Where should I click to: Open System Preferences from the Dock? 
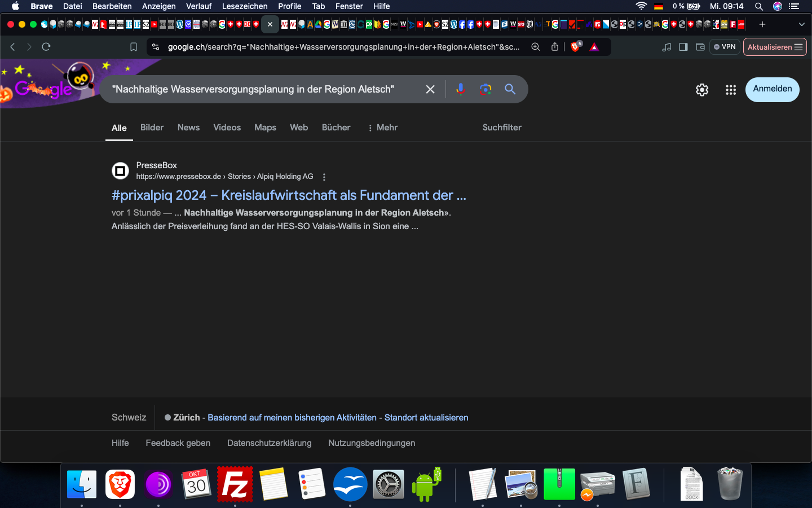[x=388, y=484]
